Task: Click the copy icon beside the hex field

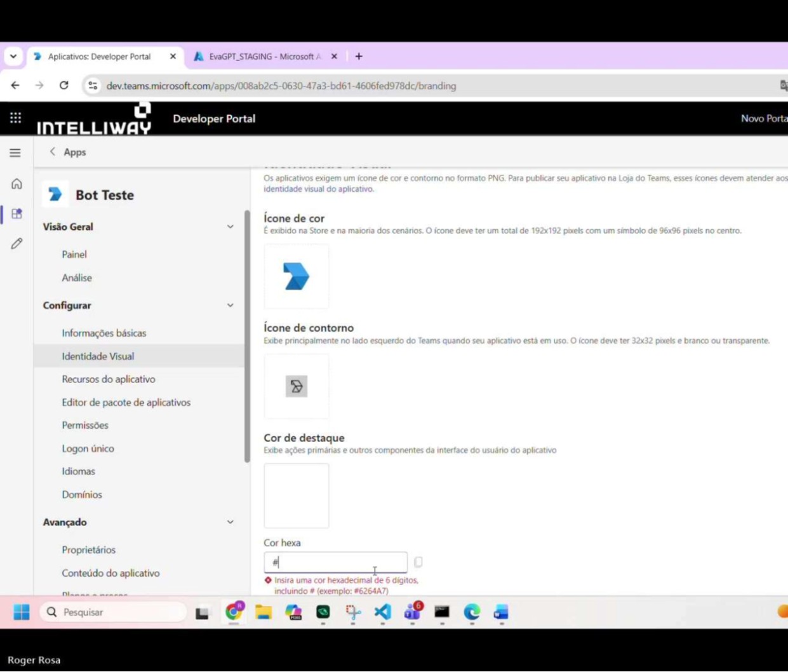Action: point(418,562)
